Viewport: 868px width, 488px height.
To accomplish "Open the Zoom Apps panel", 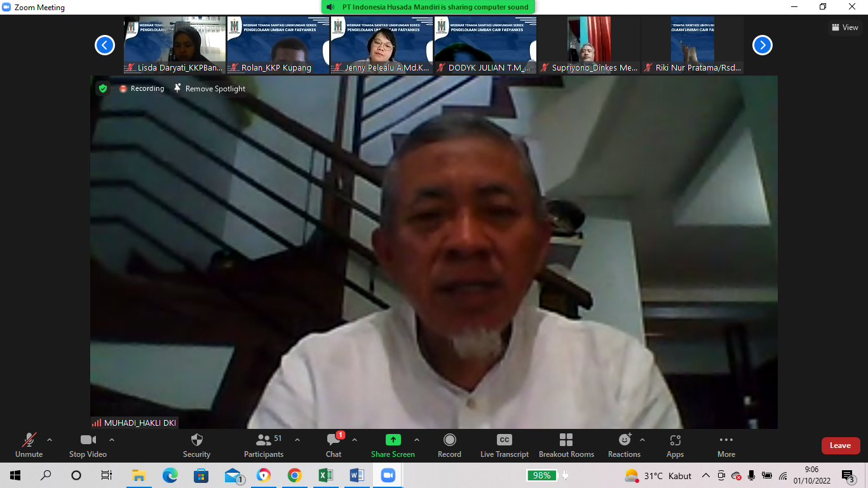I will click(675, 445).
